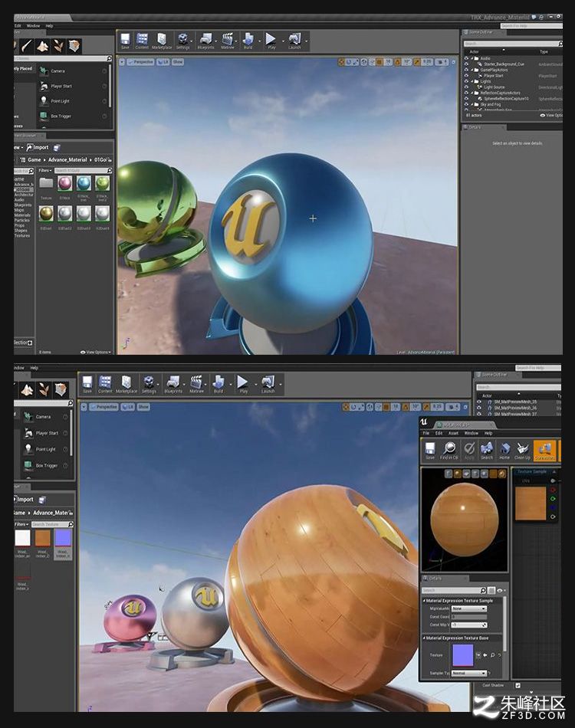
Task: Click Launch in the top editor toolbar
Action: point(294,41)
